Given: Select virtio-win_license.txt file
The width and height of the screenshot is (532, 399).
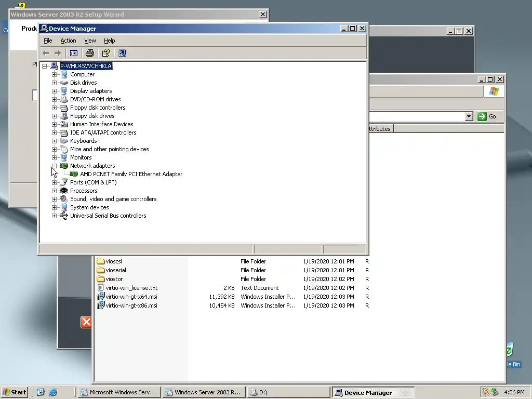Looking at the screenshot, I should click(131, 288).
